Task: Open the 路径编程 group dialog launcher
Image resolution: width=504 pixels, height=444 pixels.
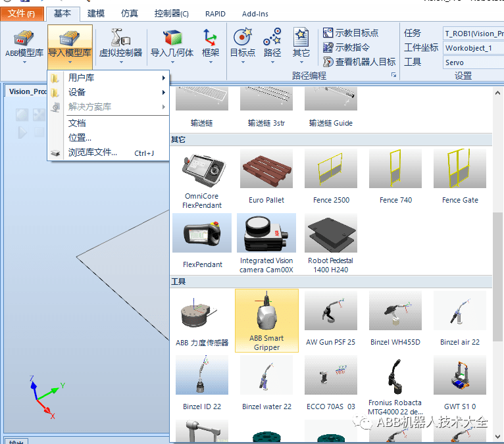Action: point(393,75)
